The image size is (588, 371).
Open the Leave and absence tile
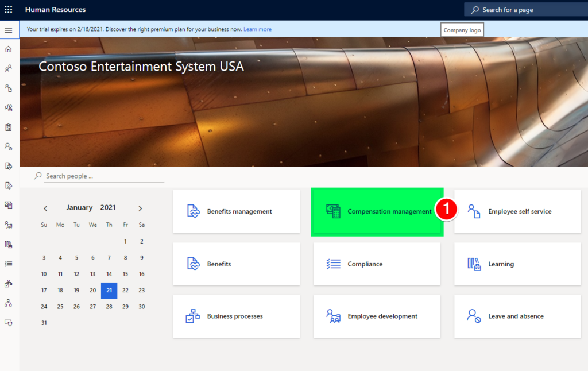pos(517,316)
